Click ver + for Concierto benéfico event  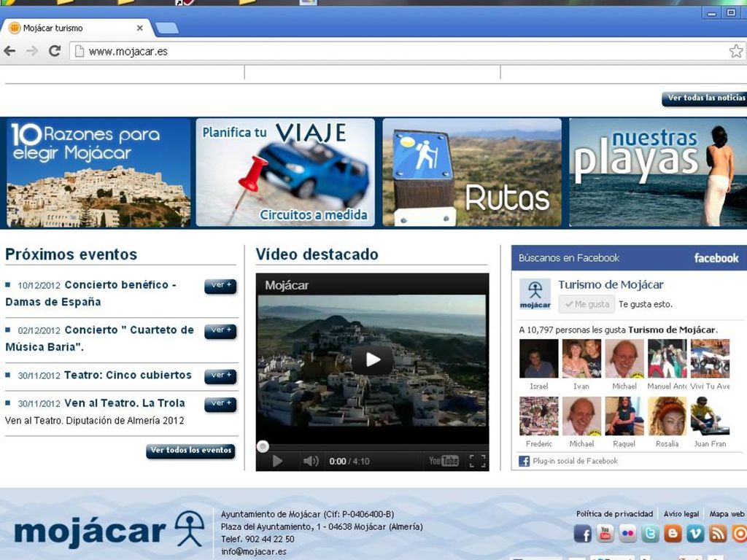[x=220, y=286]
